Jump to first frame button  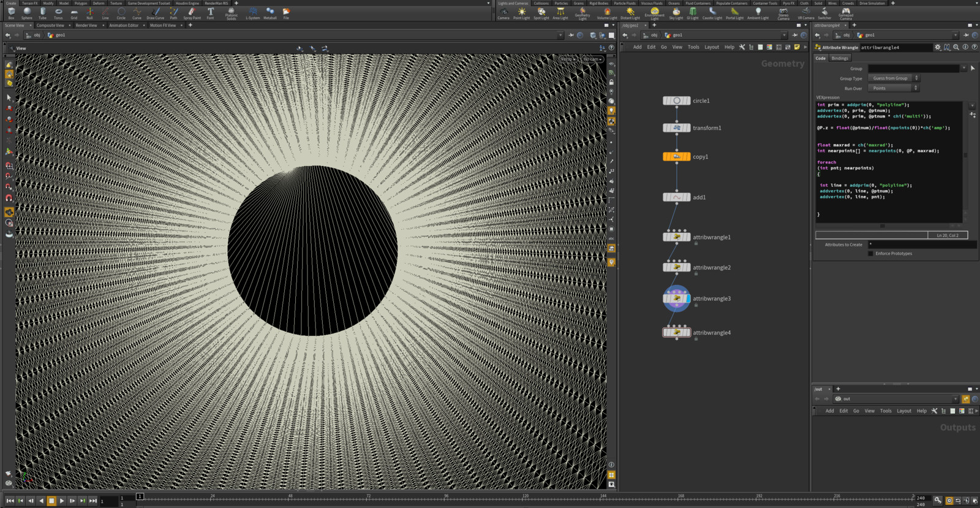point(10,501)
